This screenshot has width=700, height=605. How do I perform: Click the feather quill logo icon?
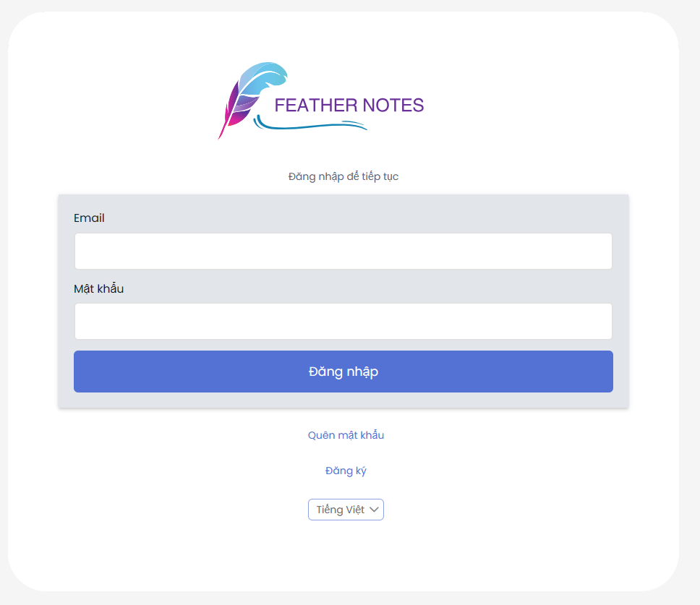[x=252, y=100]
